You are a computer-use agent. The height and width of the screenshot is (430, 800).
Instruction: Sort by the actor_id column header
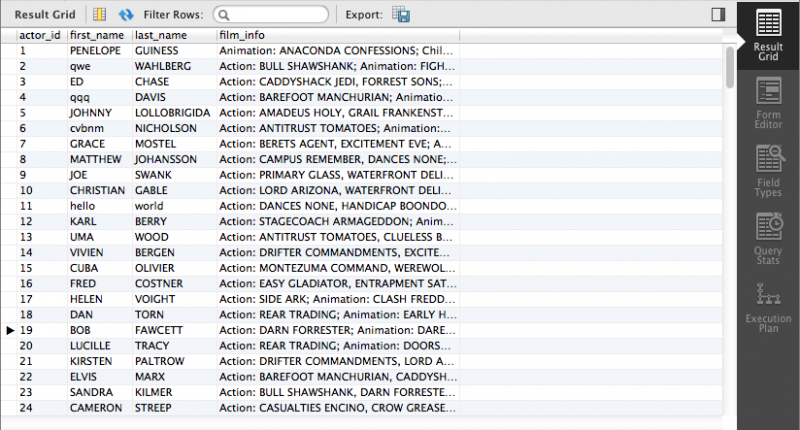click(40, 35)
